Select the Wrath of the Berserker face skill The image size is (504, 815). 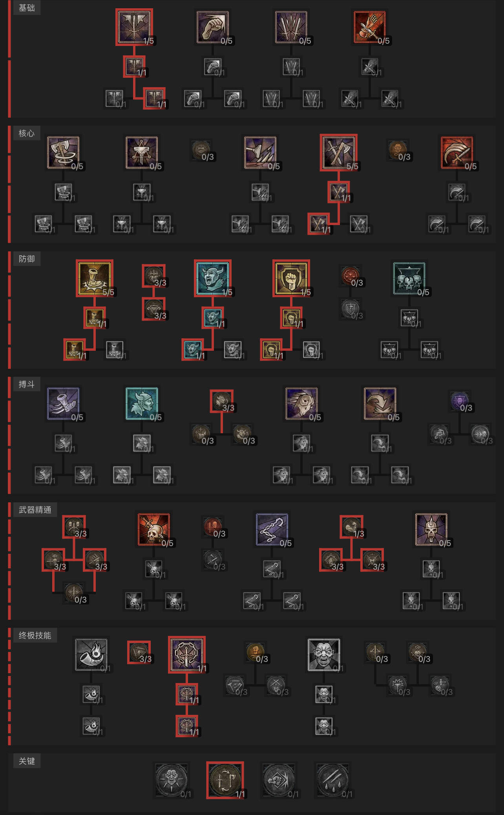[x=324, y=655]
